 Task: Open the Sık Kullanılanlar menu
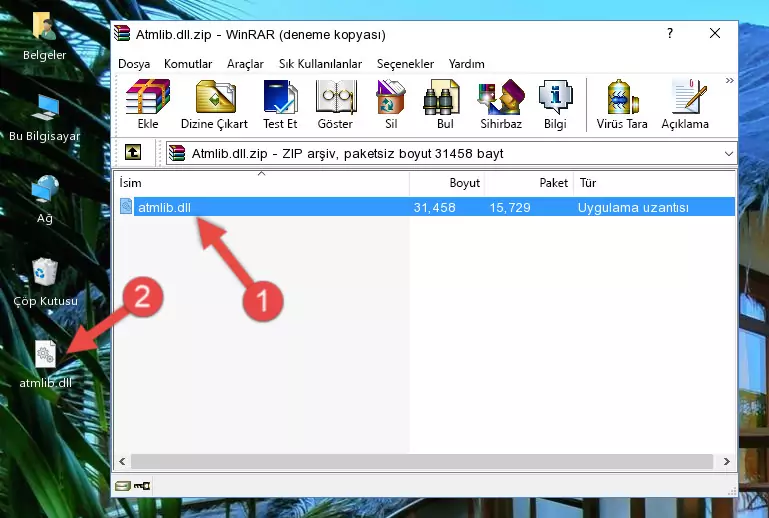coord(320,64)
